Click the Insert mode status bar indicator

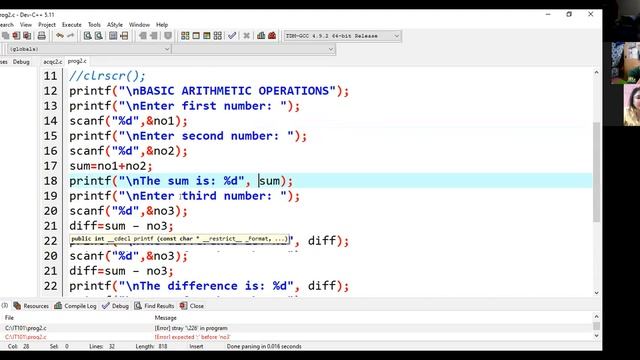click(x=196, y=346)
